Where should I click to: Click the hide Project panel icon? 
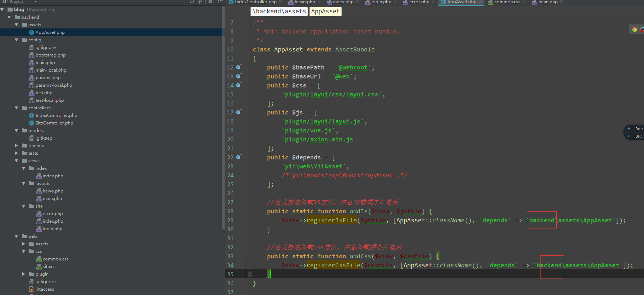[x=220, y=2]
